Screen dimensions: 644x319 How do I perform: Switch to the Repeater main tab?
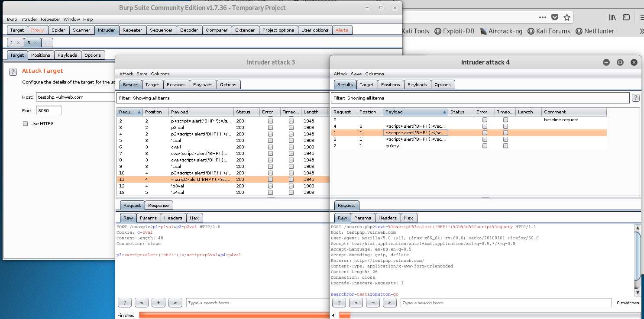pos(132,30)
